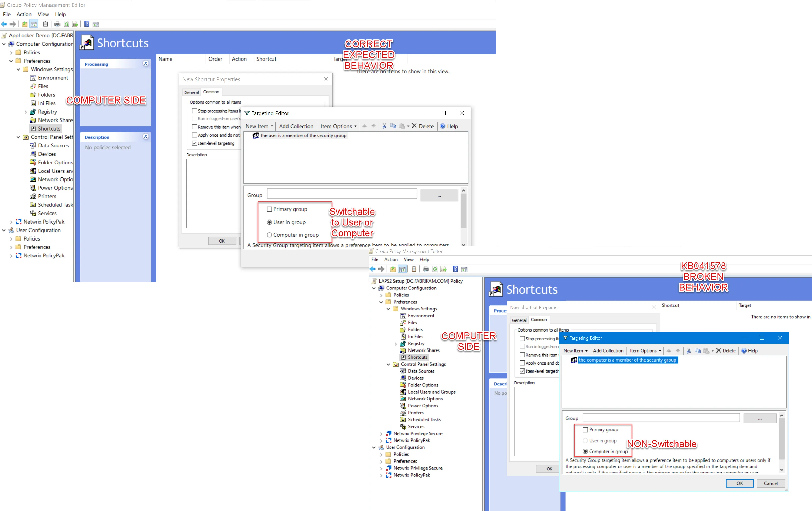Screen dimensions: 812x511
Task: Click the Export List toolbar icon
Action: tap(75, 24)
